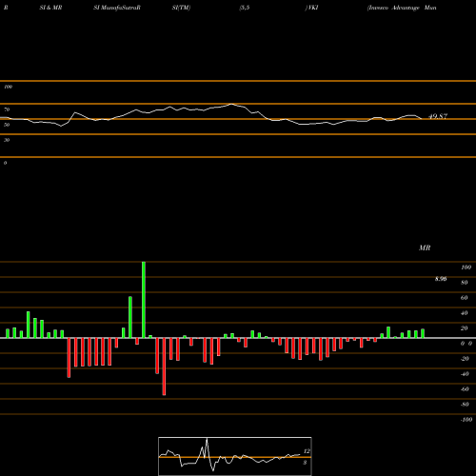This screenshot has width=476, height=476.
Task: Click the RSI peak near the 70 line
Action: [231, 104]
